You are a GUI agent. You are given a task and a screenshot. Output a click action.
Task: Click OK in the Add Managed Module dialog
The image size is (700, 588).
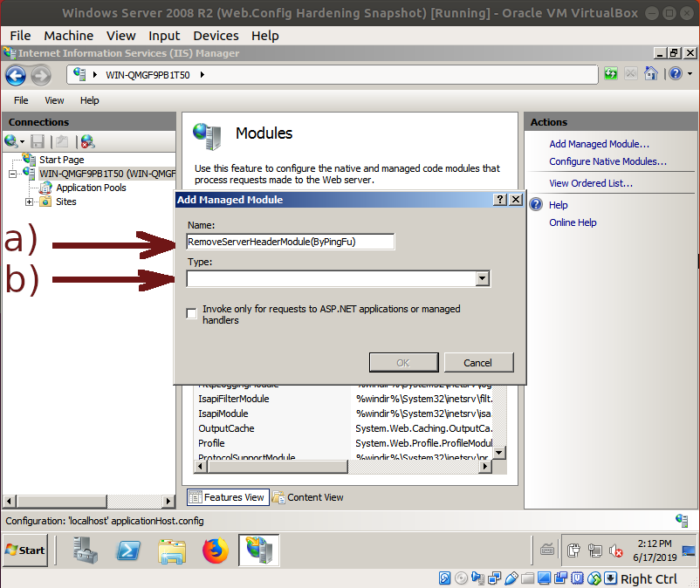pos(403,363)
